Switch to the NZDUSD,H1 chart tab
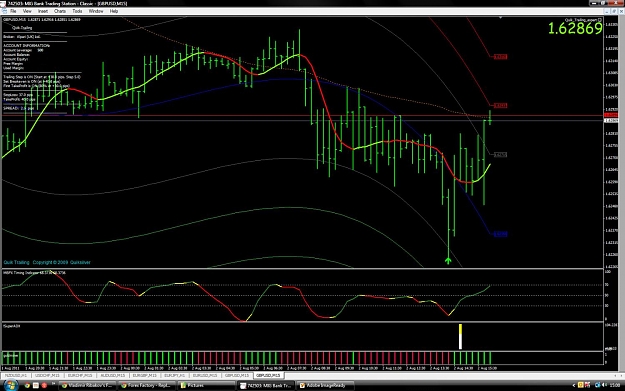 click(15, 375)
